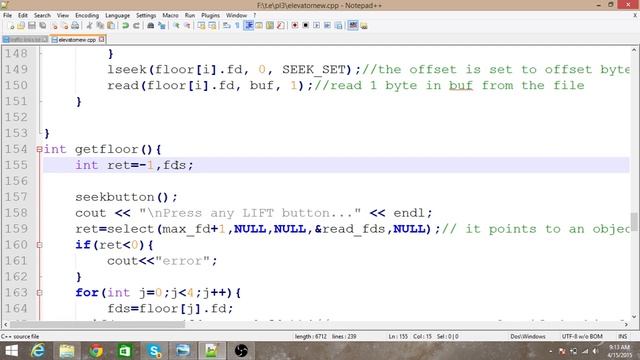Viewport: 640px width, 360px height.
Task: Open the ? help menu
Action: pos(254,16)
